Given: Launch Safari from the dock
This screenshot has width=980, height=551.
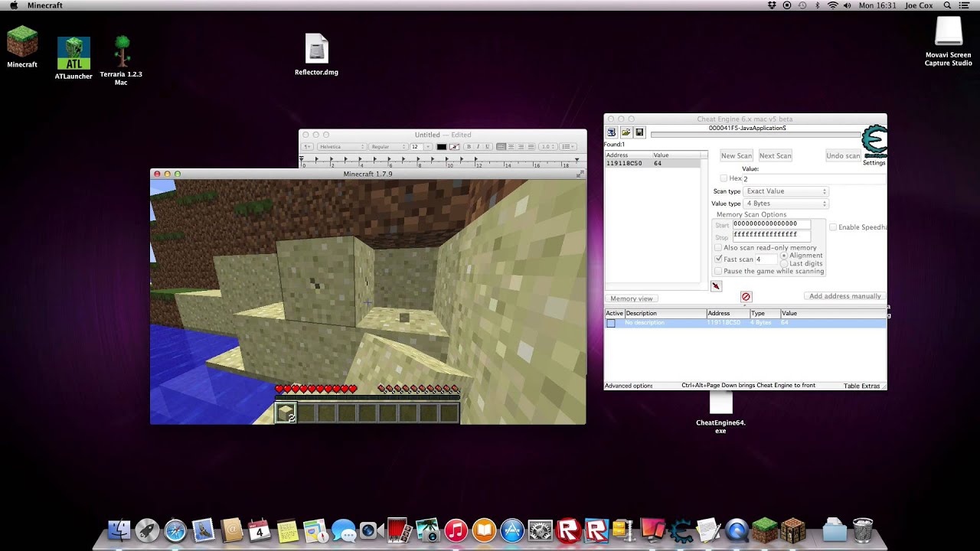Looking at the screenshot, I should click(x=175, y=530).
